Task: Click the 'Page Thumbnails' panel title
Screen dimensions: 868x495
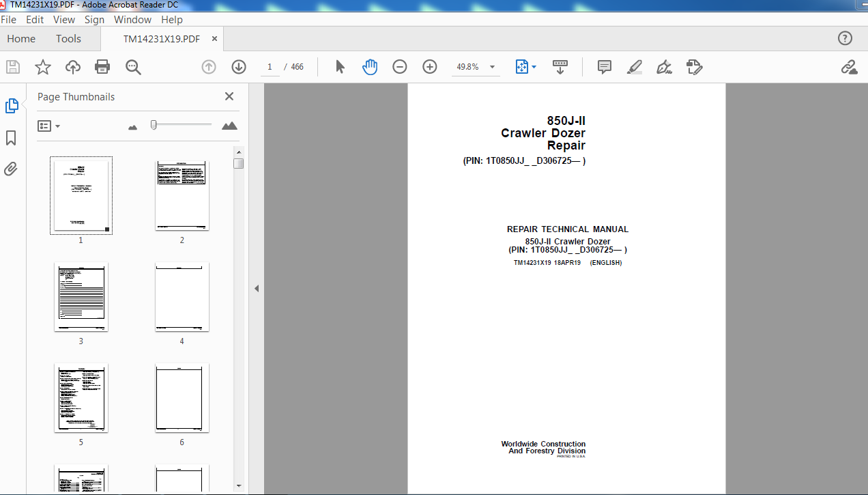Action: pos(76,97)
